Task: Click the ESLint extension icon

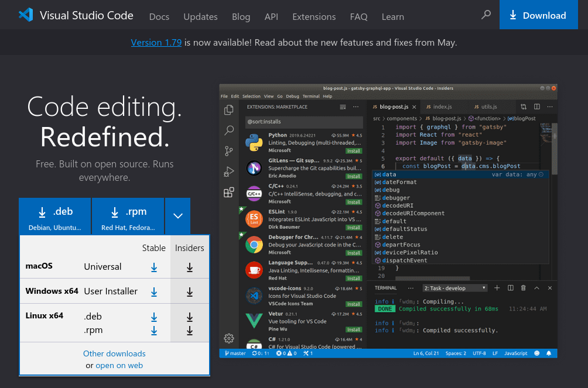Action: point(254,219)
